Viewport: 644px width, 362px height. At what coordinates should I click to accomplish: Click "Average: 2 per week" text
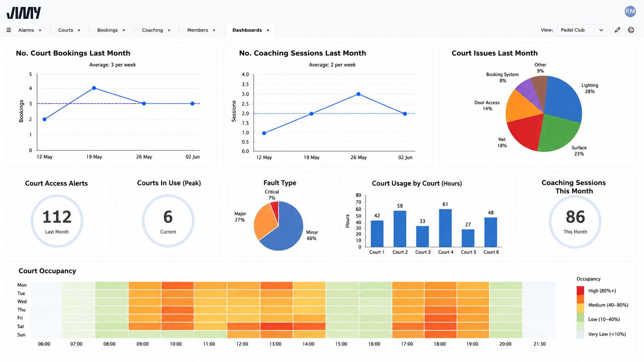(332, 65)
